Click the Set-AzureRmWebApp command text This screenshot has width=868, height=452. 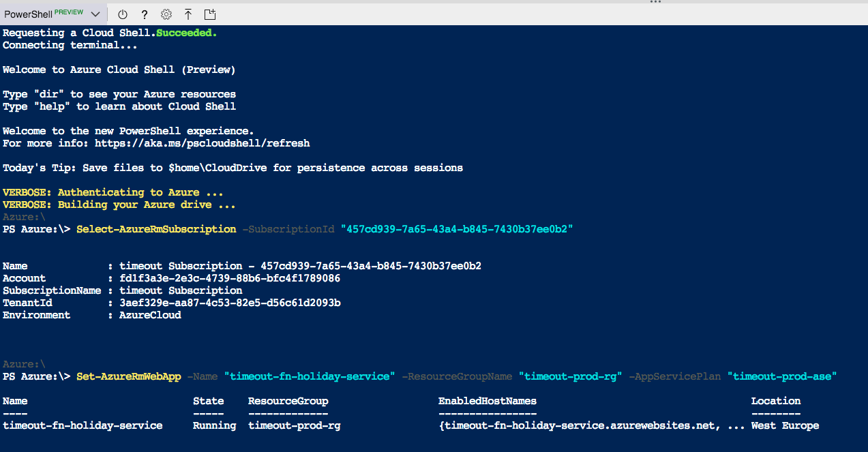tap(129, 376)
